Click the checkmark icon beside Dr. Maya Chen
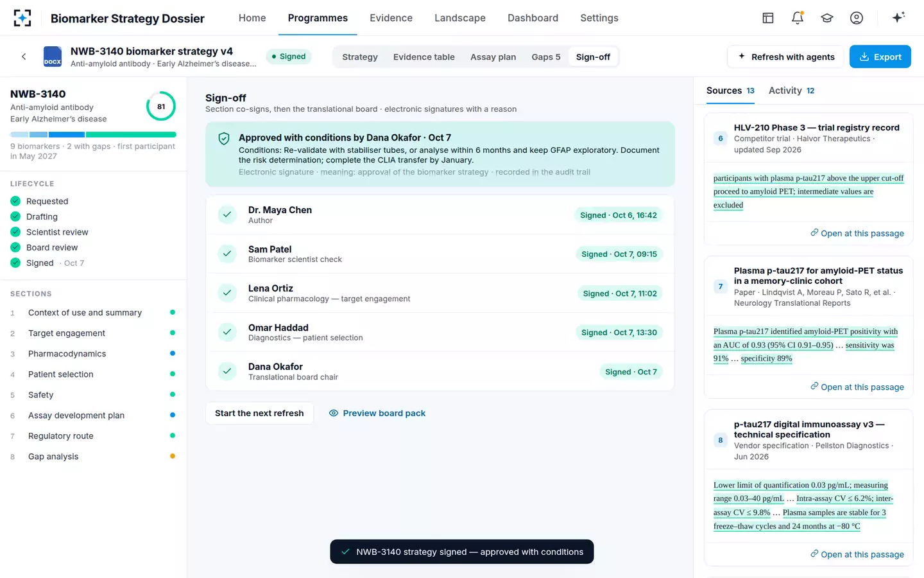This screenshot has width=924, height=578. point(227,215)
